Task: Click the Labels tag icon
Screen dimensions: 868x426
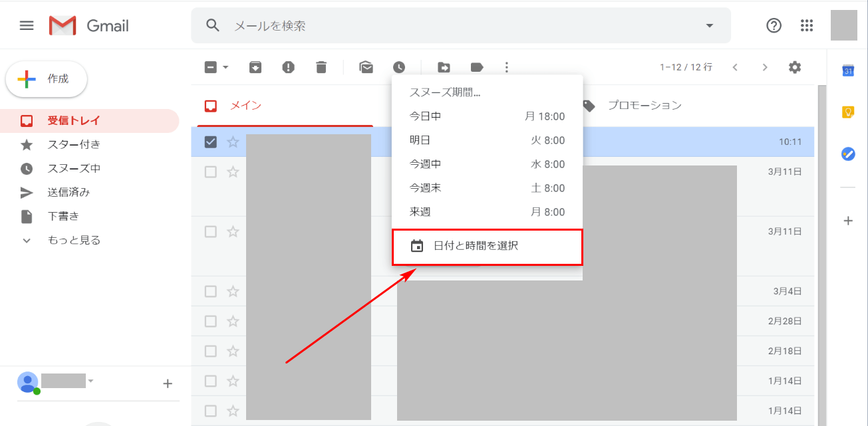Action: coord(477,67)
